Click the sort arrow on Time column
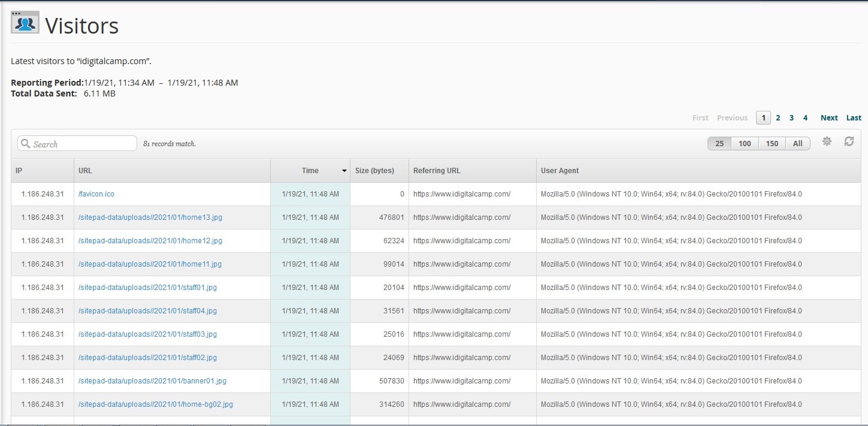The image size is (868, 426). click(x=344, y=170)
